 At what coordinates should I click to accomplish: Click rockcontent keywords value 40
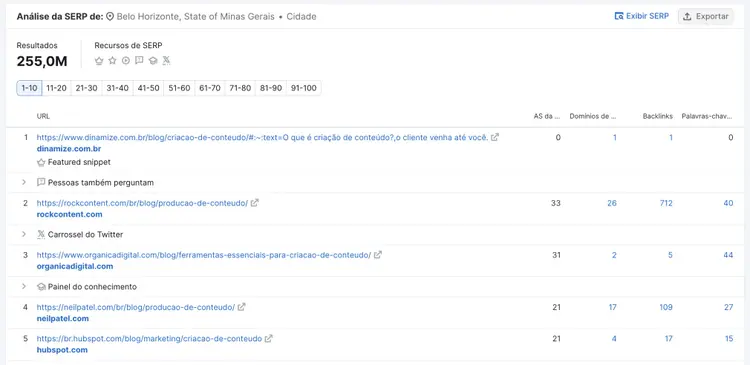point(728,203)
